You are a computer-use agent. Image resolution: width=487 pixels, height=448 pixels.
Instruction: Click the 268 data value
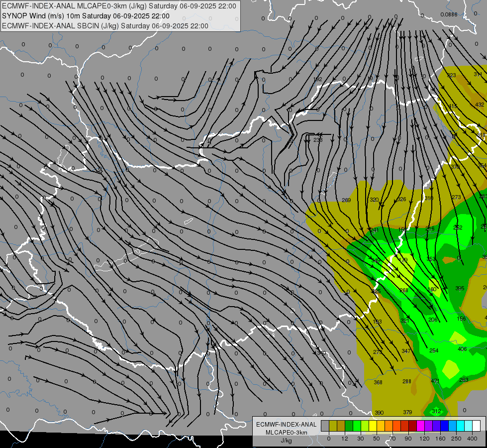click(x=404, y=290)
